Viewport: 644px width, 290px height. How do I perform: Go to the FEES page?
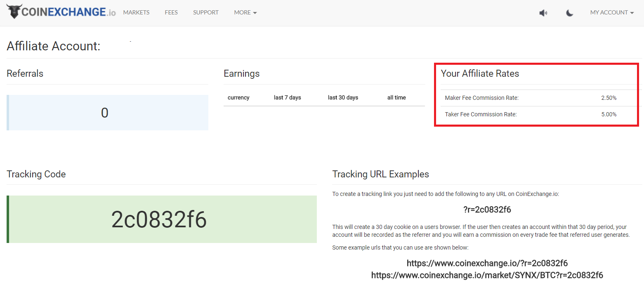coord(171,13)
